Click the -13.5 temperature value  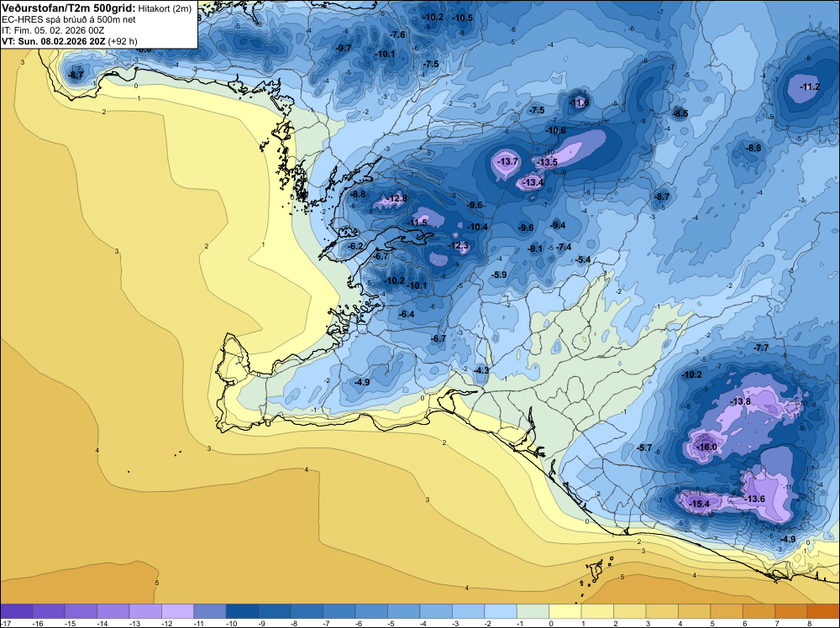click(547, 162)
